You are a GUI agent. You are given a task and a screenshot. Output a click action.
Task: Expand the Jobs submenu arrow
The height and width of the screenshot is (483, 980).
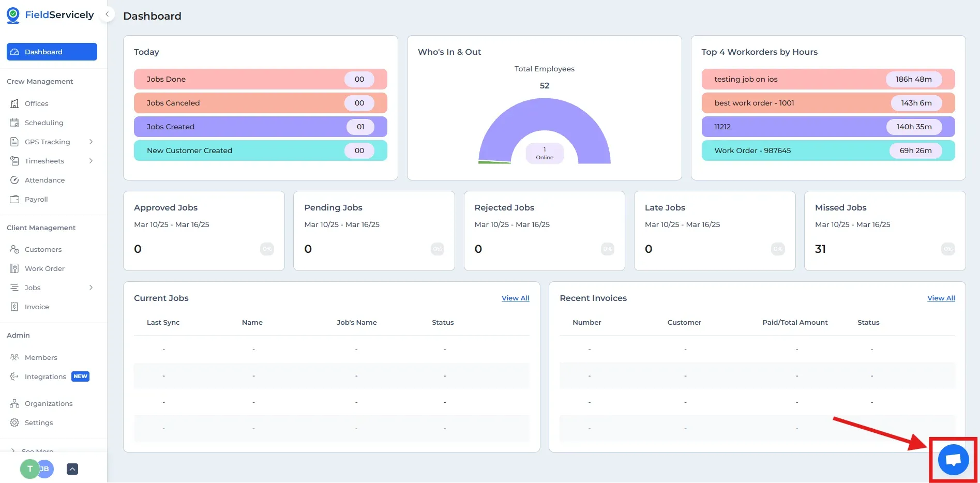pyautogui.click(x=91, y=288)
